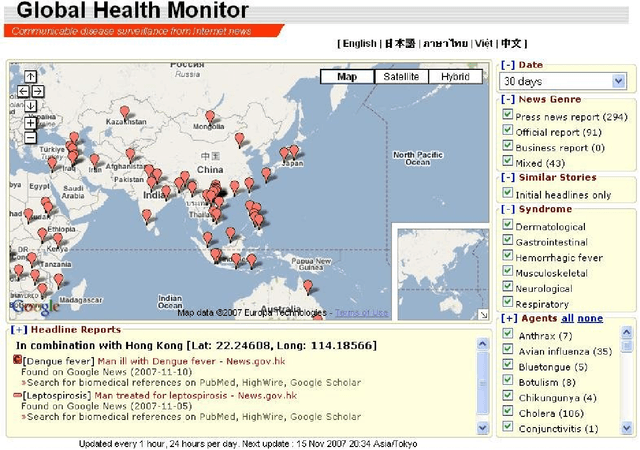
Task: Toggle Official report checkbox
Action: [507, 130]
